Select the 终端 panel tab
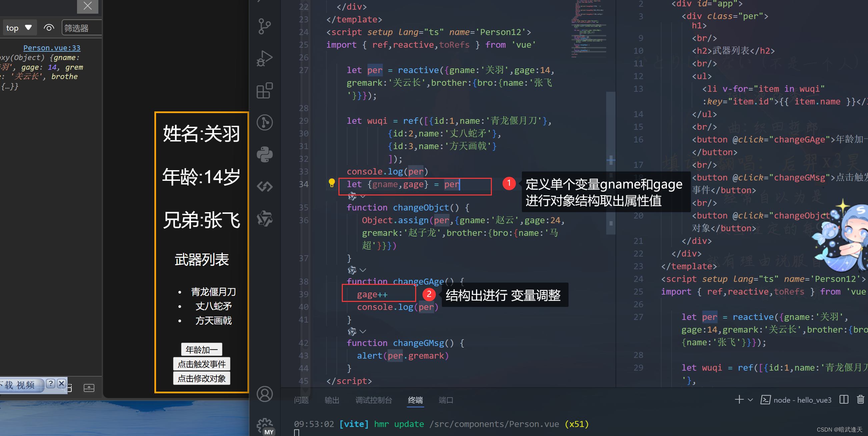 click(x=415, y=400)
